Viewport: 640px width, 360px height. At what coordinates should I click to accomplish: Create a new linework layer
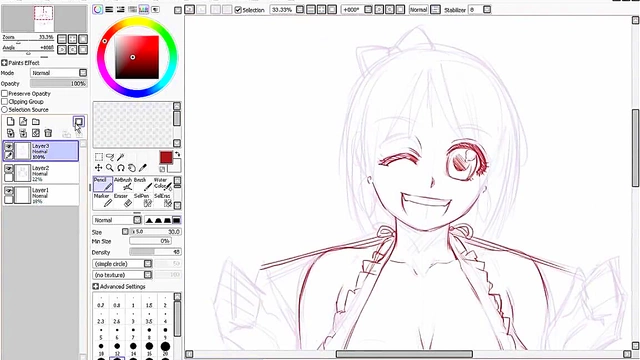coord(23,121)
